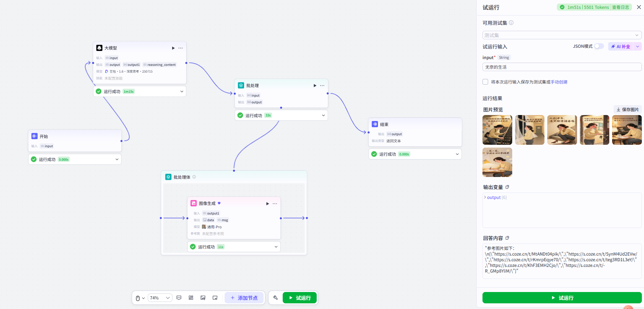644x309 pixels.
Task: Click the input text field containing 无奈的生活
Action: 562,67
